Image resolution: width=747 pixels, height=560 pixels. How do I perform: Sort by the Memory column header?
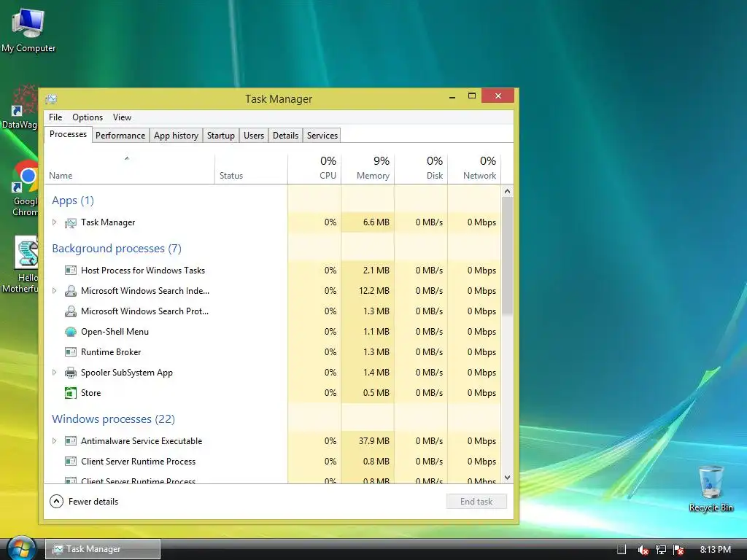click(x=368, y=168)
